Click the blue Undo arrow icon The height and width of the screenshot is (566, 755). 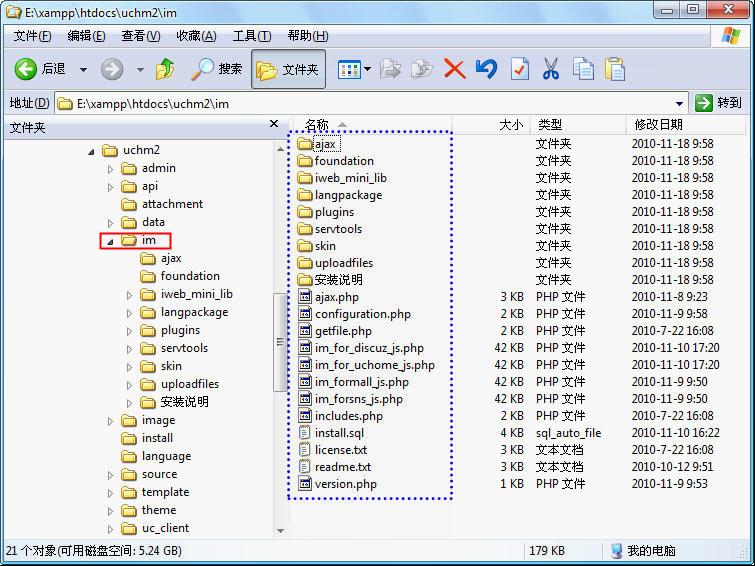pos(486,69)
